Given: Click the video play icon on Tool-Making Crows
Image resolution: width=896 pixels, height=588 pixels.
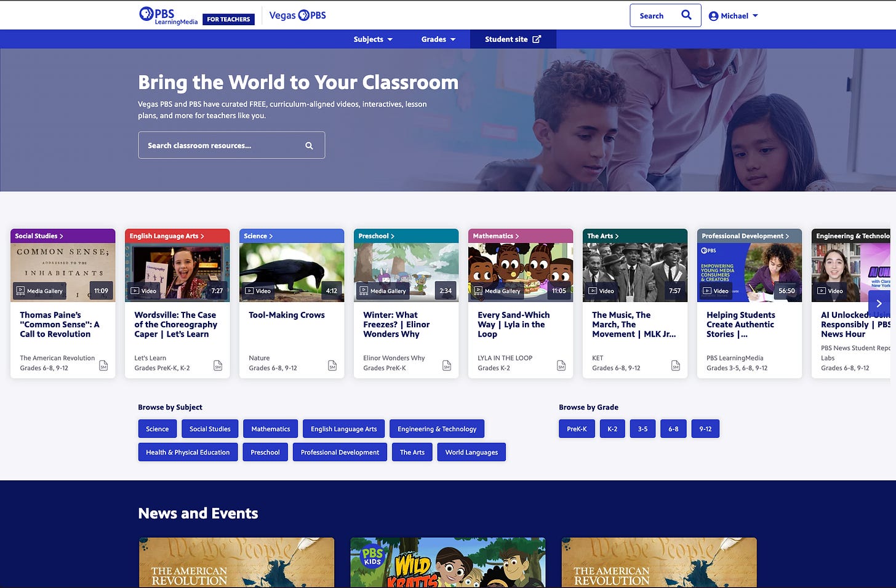Looking at the screenshot, I should [250, 290].
